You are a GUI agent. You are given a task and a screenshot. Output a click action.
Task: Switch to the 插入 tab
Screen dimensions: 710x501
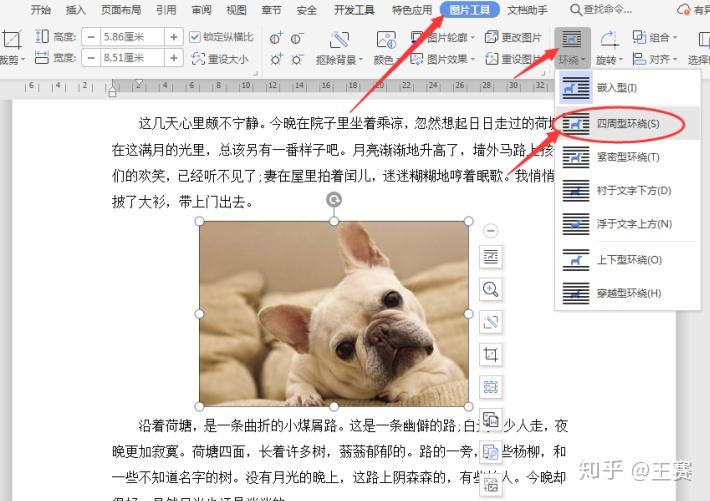click(76, 10)
